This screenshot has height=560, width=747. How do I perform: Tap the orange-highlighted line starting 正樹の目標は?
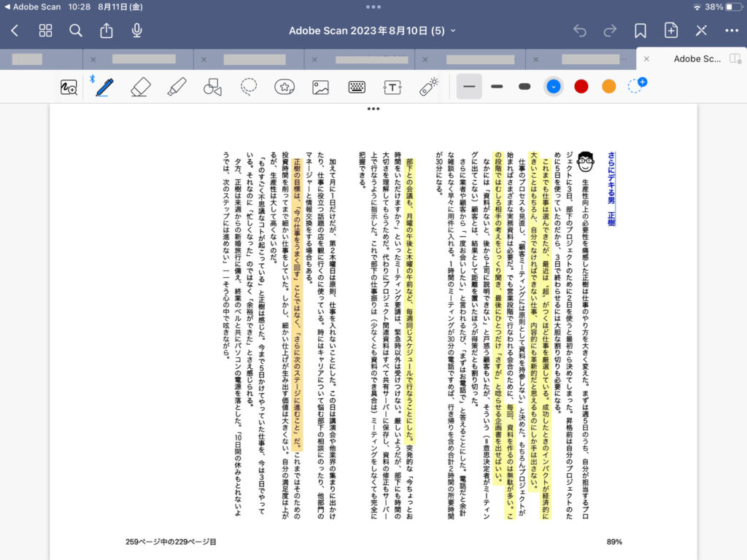pyautogui.click(x=297, y=304)
